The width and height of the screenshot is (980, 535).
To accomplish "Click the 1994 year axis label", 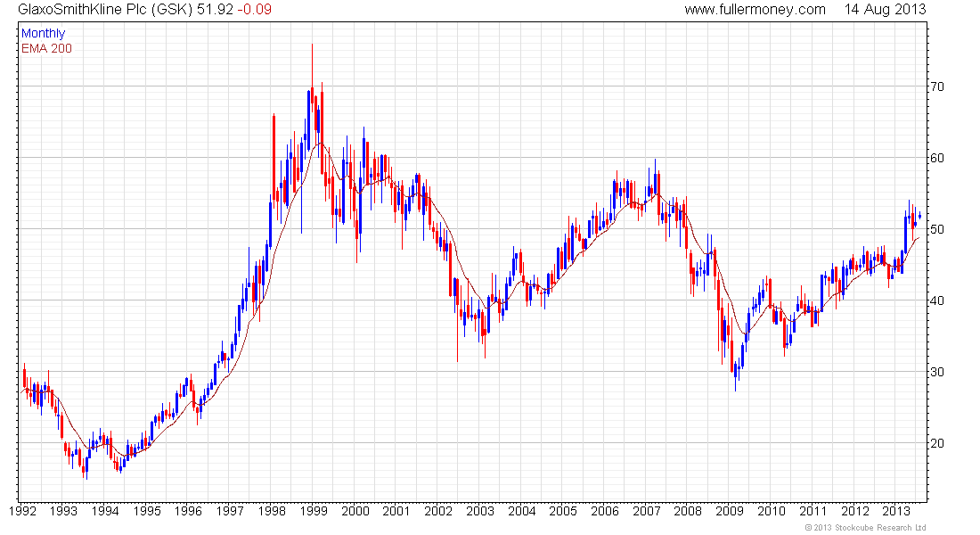I will [x=105, y=511].
